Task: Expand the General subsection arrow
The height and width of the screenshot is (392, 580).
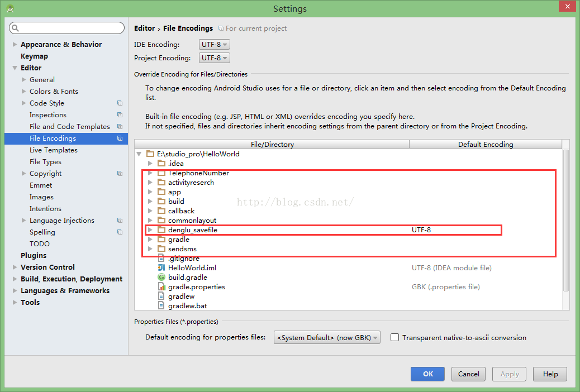Action: [23, 79]
